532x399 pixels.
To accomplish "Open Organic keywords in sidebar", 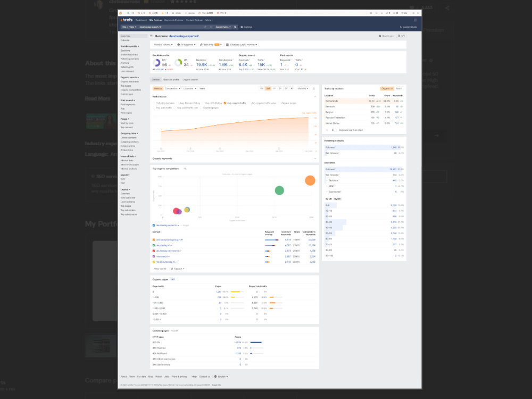I will (x=130, y=81).
